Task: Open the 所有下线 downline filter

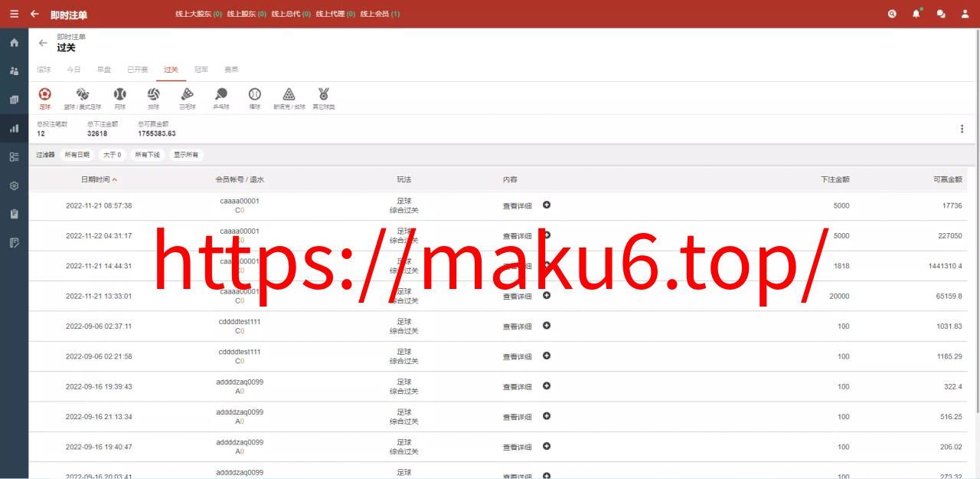Action: click(148, 155)
